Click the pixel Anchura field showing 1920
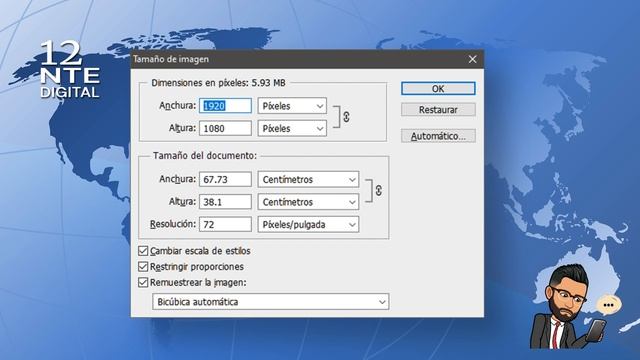The width and height of the screenshot is (640, 360). [225, 106]
